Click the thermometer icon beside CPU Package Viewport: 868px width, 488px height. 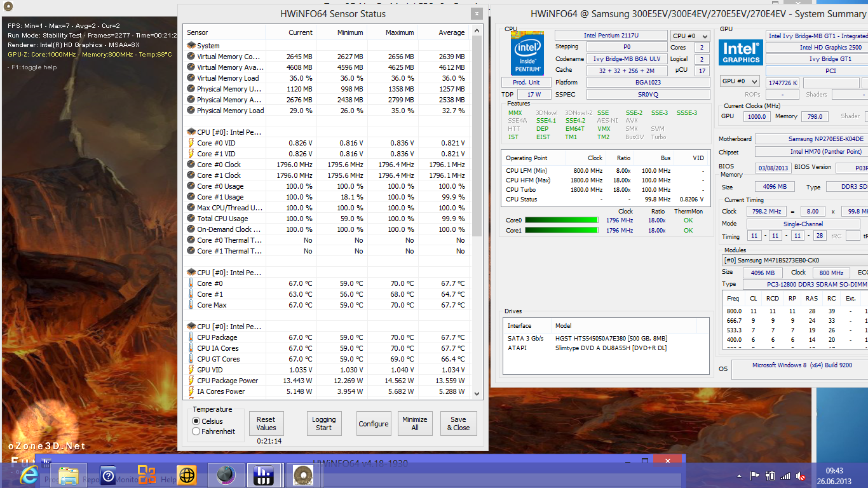point(191,337)
